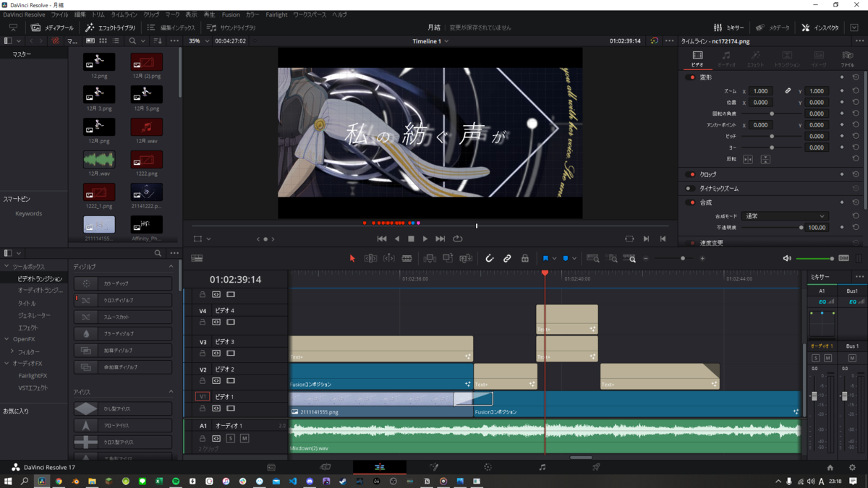Toggle loop playback button
Screen dimensions: 868x488
click(458, 239)
